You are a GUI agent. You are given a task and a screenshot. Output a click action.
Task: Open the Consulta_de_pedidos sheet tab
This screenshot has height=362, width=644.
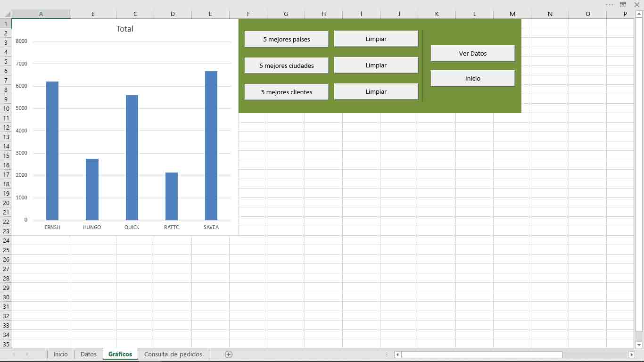(x=173, y=354)
